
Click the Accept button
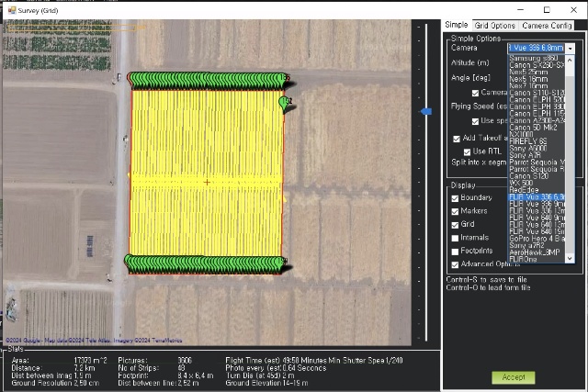(513, 377)
